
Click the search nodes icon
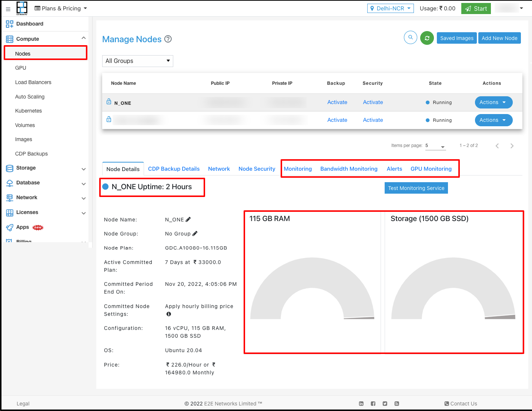411,37
